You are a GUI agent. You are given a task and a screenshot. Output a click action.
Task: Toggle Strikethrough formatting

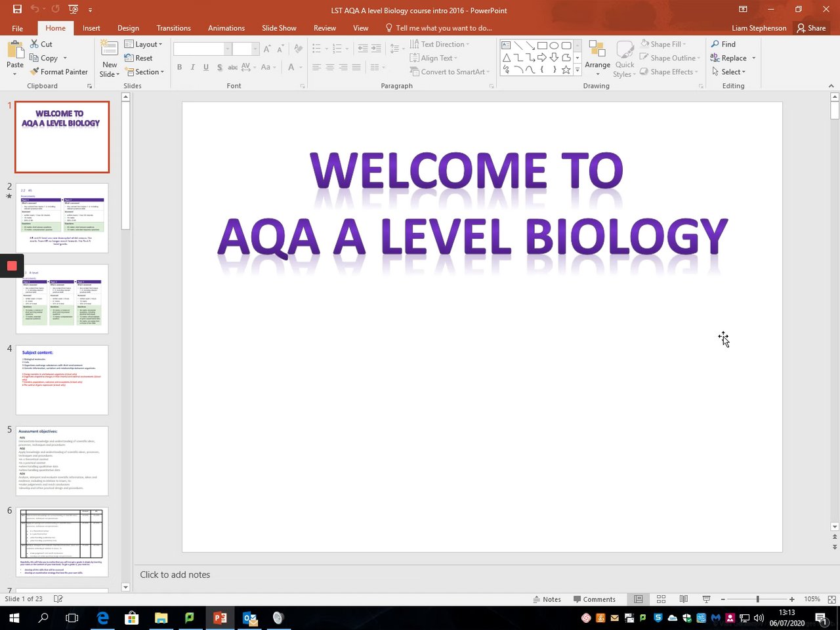(x=232, y=67)
